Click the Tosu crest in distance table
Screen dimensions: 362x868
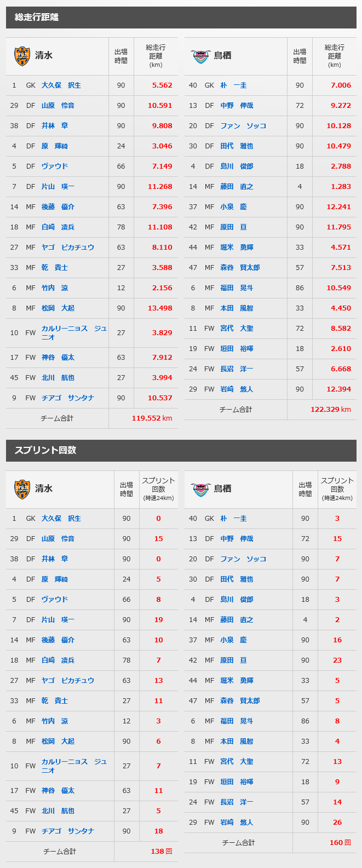[x=201, y=56]
